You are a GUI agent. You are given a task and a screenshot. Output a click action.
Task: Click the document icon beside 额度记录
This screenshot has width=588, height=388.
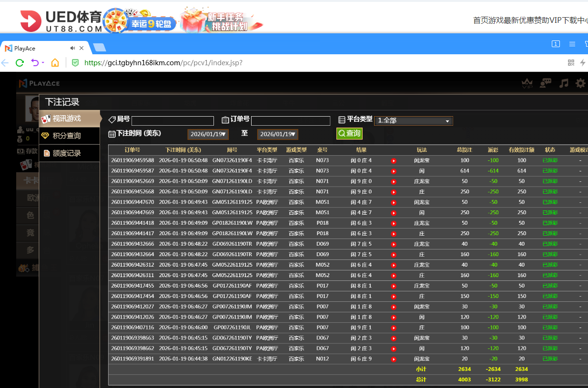click(46, 153)
